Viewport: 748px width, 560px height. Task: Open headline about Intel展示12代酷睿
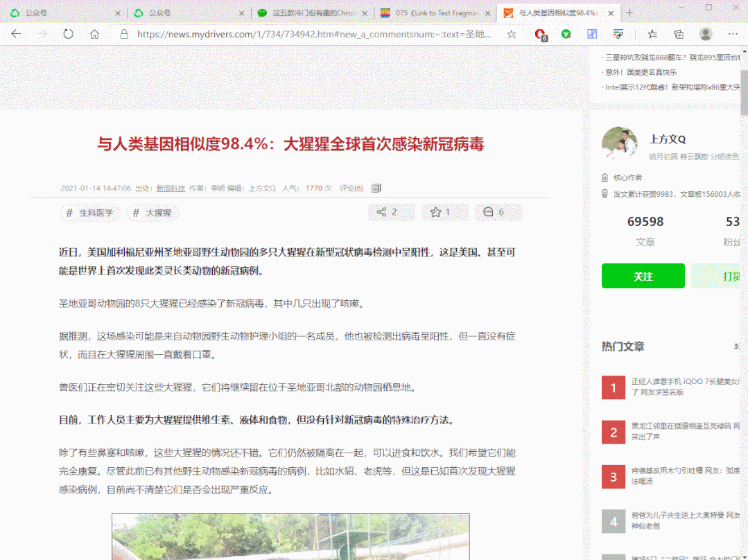672,87
